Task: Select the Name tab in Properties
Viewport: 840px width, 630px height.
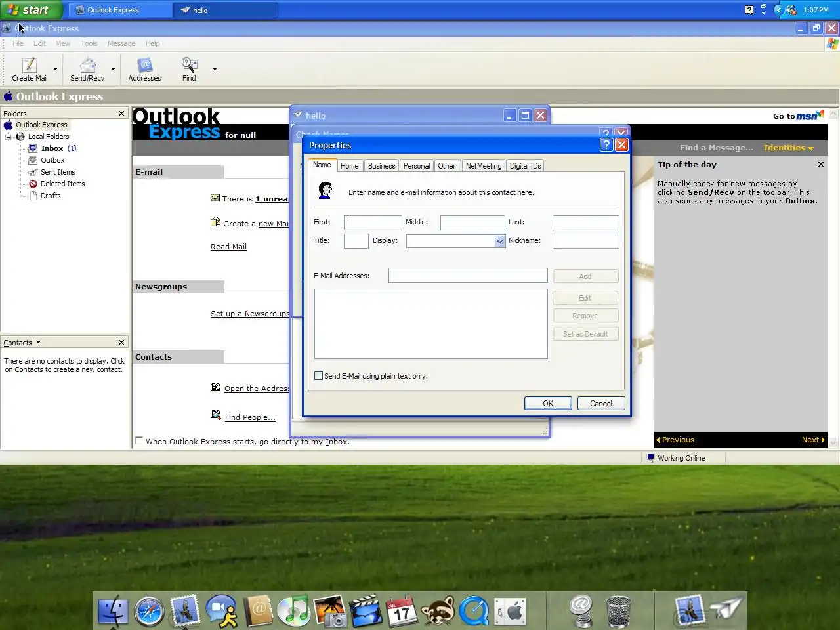Action: coord(322,165)
